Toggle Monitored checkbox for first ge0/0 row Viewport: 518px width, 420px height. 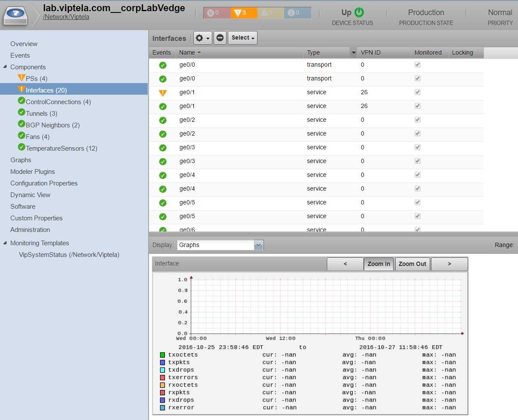[417, 65]
